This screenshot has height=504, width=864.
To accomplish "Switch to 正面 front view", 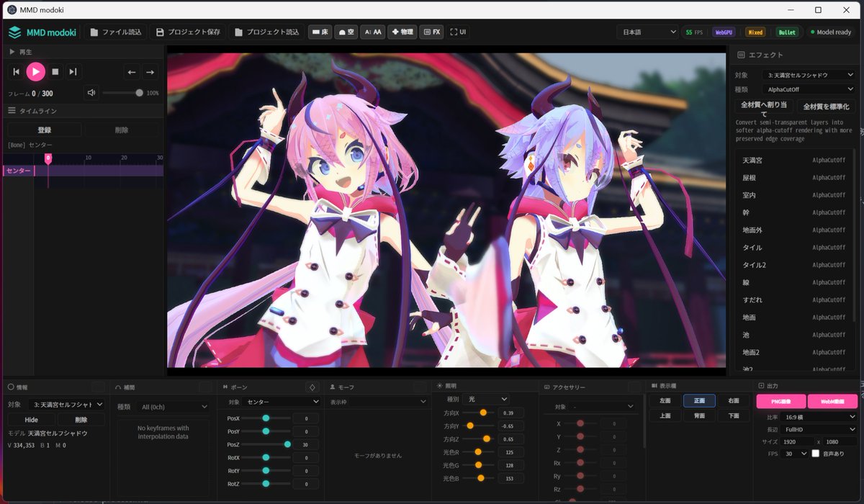I will coord(699,401).
